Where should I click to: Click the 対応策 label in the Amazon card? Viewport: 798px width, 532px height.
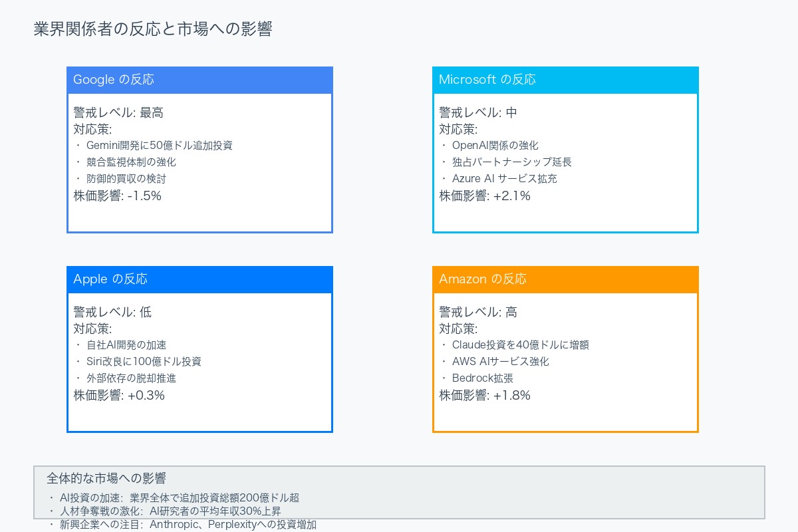(458, 329)
